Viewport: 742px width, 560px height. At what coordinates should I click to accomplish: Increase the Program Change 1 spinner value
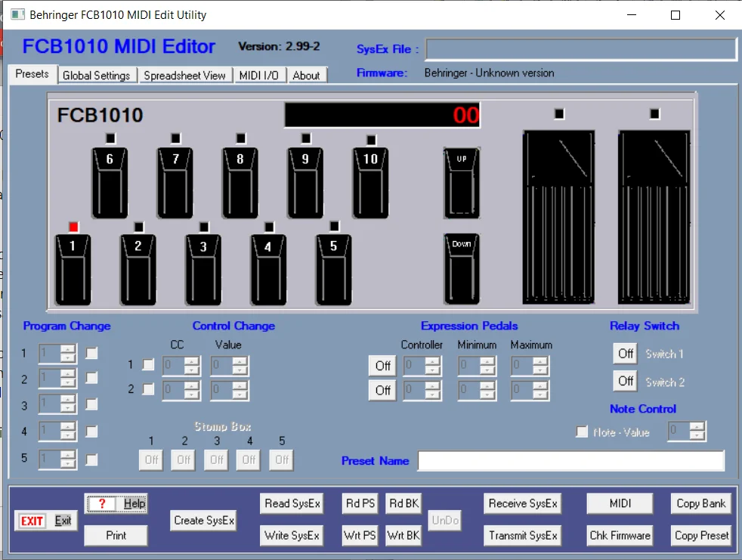point(68,349)
